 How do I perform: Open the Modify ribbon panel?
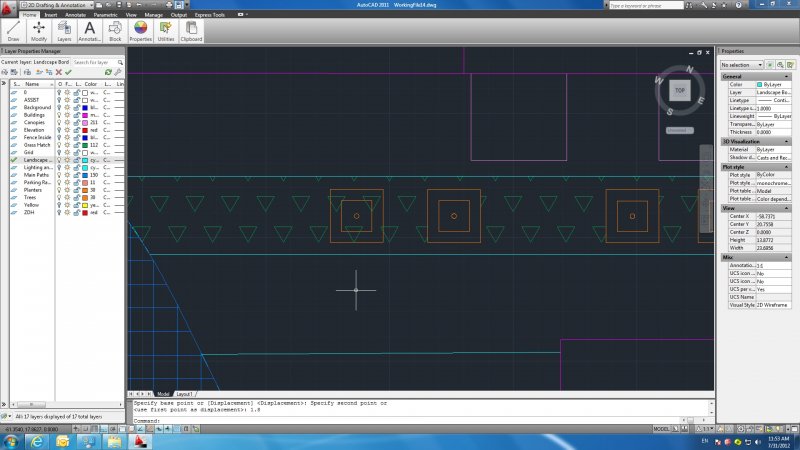pos(39,31)
